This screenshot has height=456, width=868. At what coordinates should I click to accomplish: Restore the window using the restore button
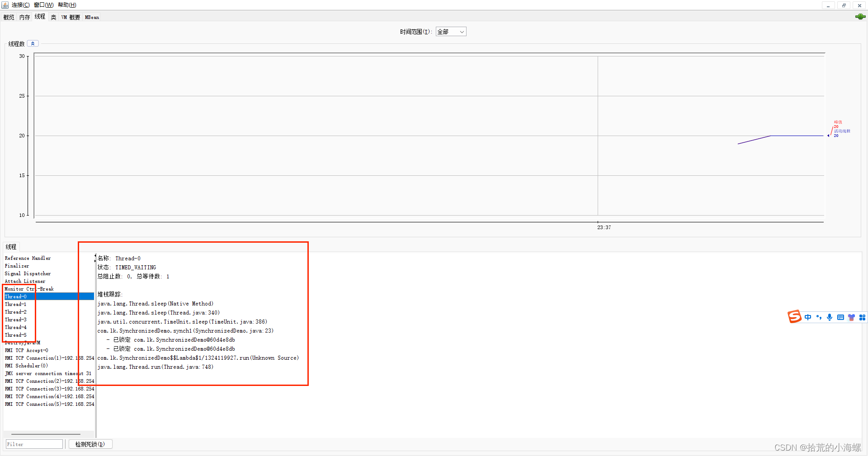pos(844,5)
